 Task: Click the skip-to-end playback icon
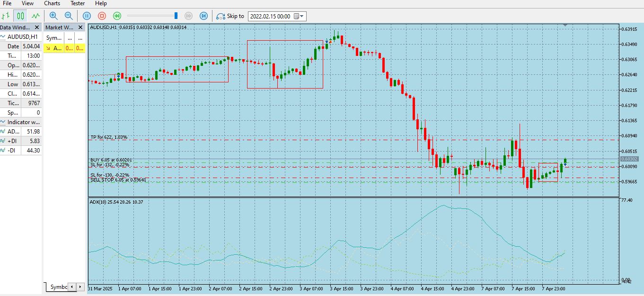click(x=203, y=16)
